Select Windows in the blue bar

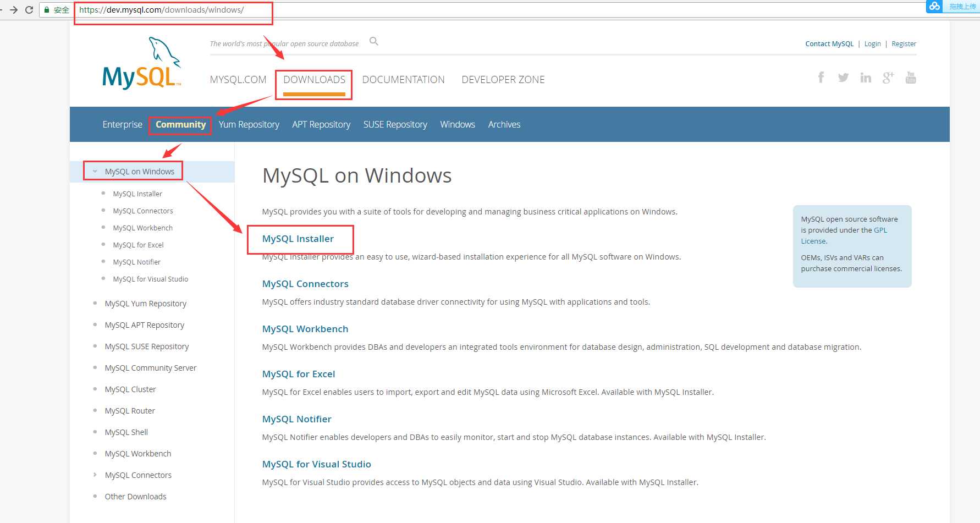coord(458,125)
